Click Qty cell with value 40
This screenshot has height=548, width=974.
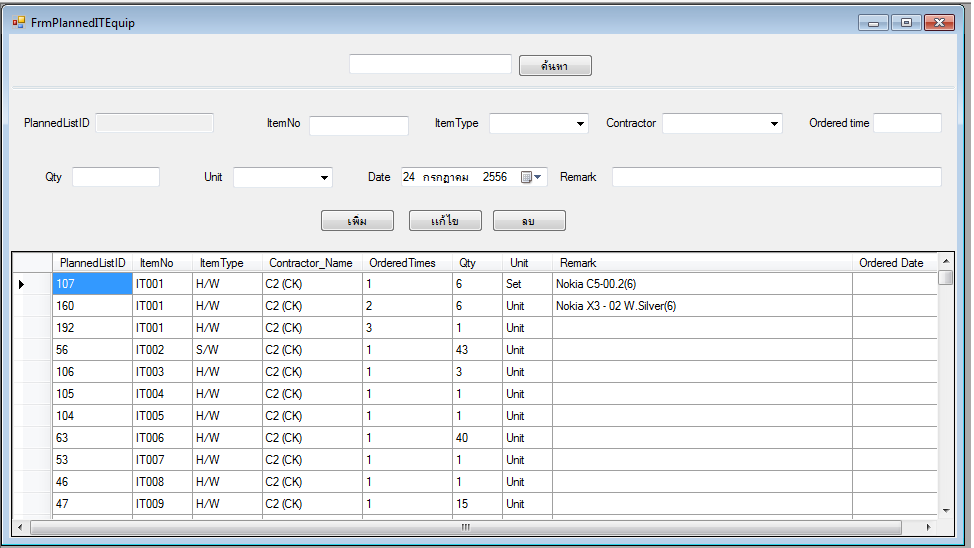[478, 438]
